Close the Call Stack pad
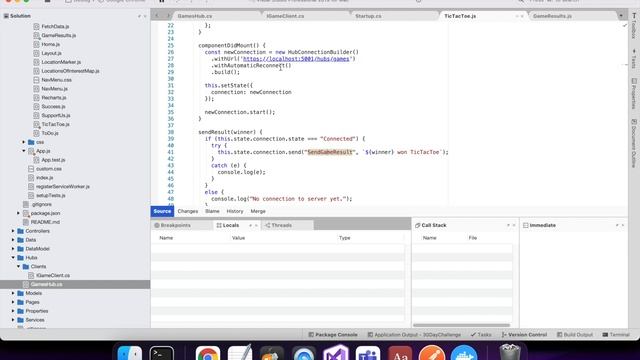This screenshot has width=640, height=360. [x=514, y=225]
